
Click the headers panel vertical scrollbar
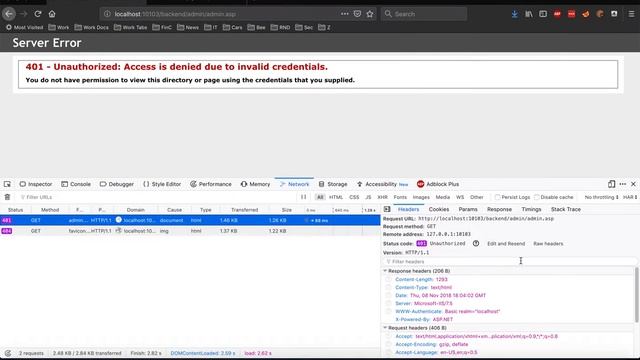[637, 295]
